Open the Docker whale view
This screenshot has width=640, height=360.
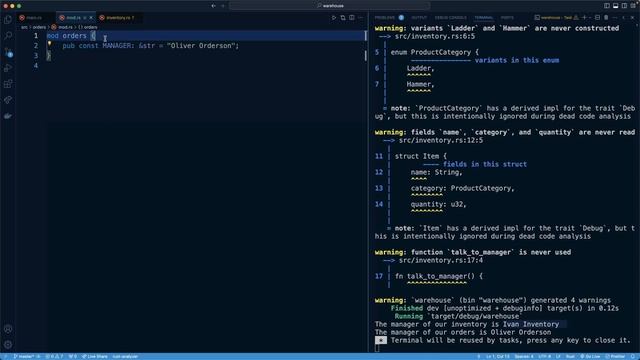pos(8,116)
